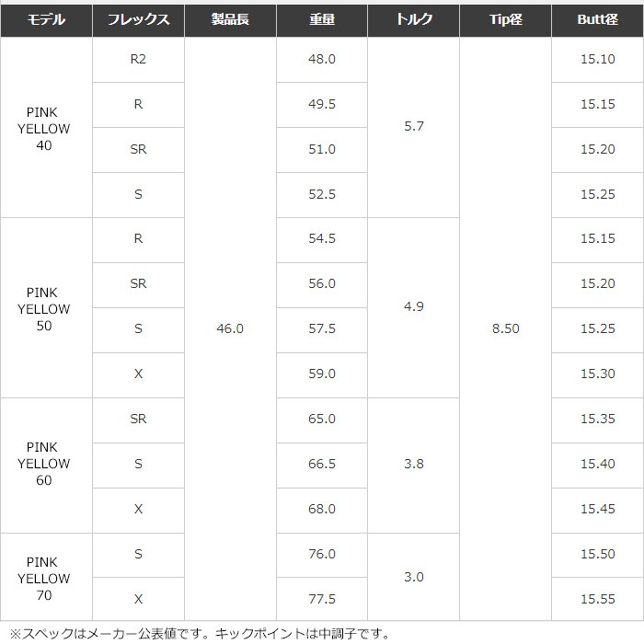Select the 77.5 weight cell
The width and height of the screenshot is (644, 644).
[322, 599]
